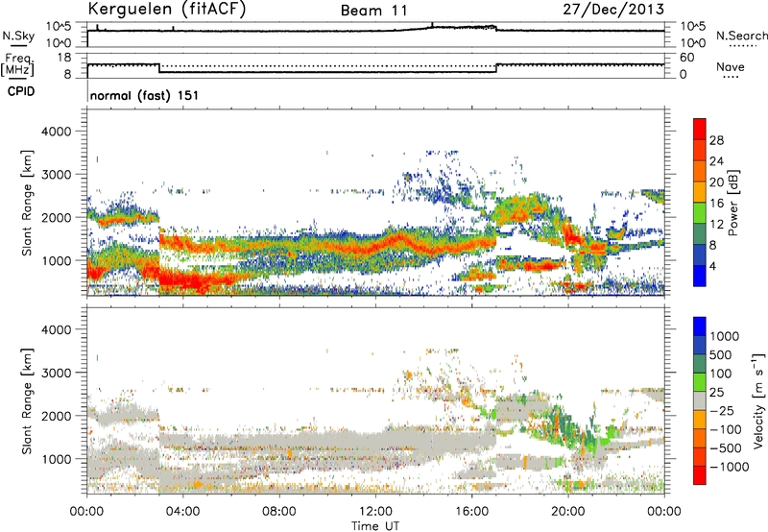Click the '04:00' time tick label
768x532 pixels.
(x=182, y=512)
